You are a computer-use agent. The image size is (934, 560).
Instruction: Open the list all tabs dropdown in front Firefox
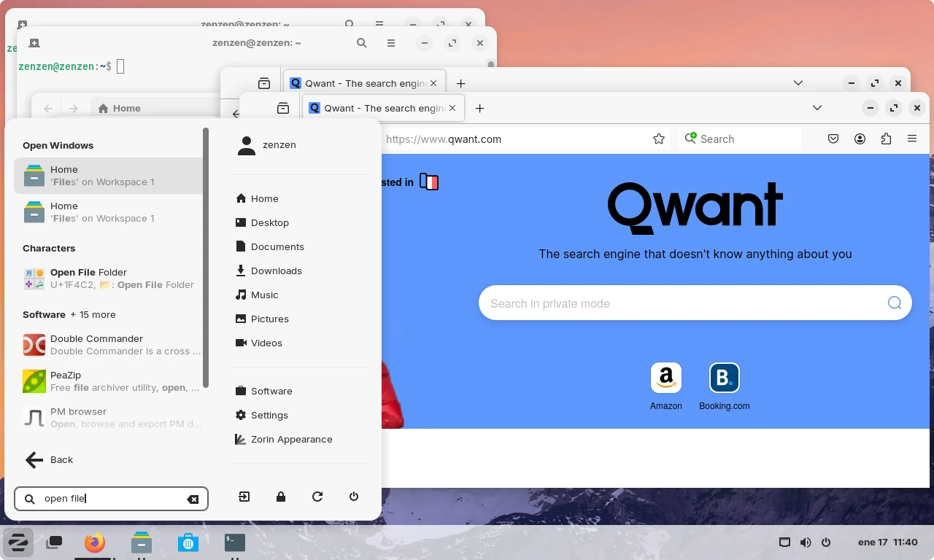pos(817,108)
